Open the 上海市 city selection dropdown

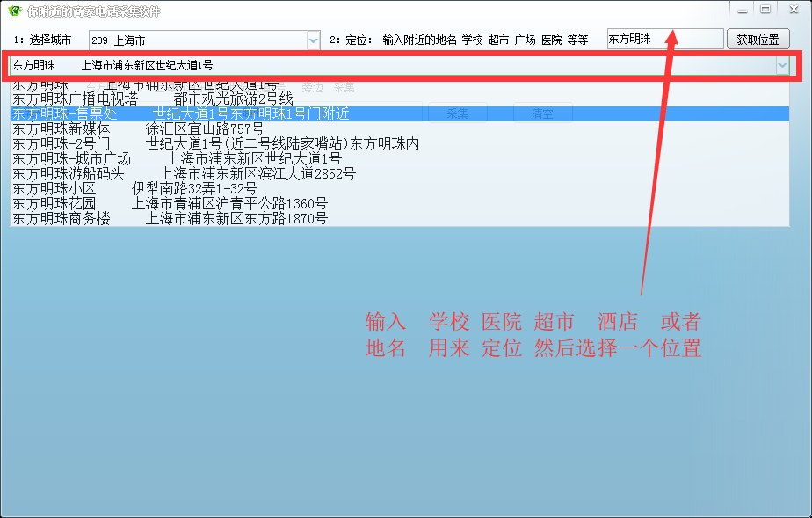pos(204,40)
